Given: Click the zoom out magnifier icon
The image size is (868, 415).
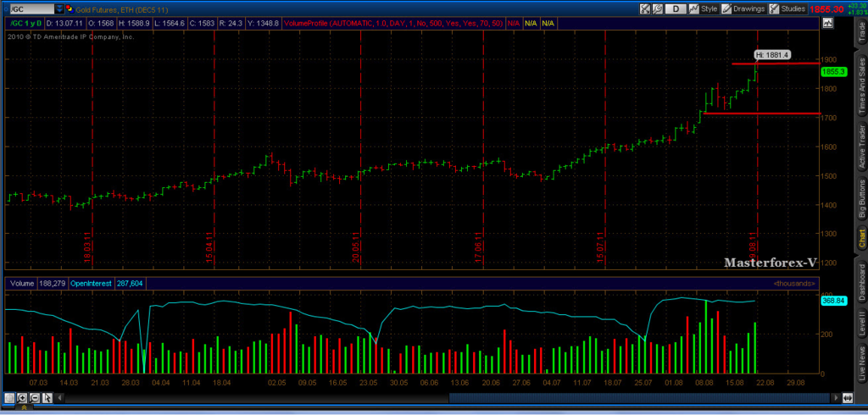Looking at the screenshot, I should (x=34, y=397).
